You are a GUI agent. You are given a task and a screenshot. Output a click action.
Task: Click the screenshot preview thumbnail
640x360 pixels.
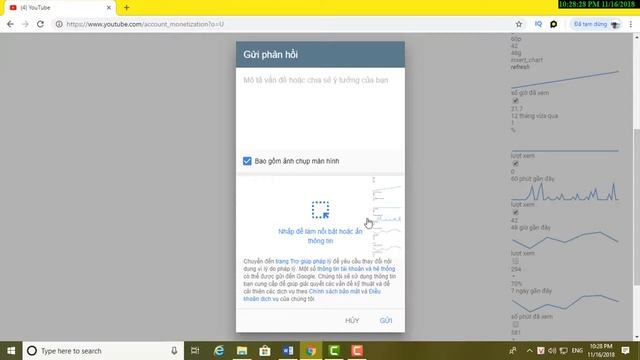point(320,216)
